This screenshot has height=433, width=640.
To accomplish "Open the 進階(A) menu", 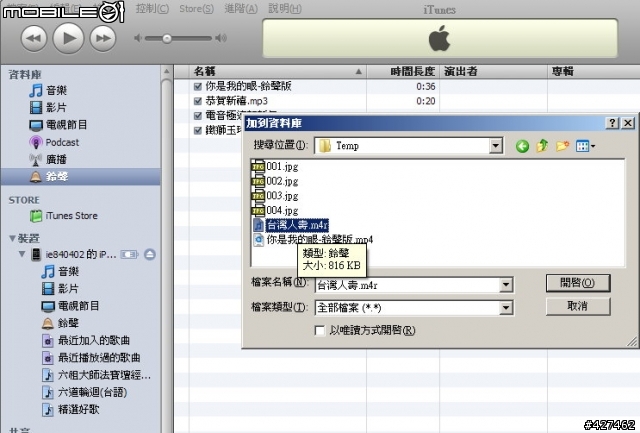I will coord(241,9).
